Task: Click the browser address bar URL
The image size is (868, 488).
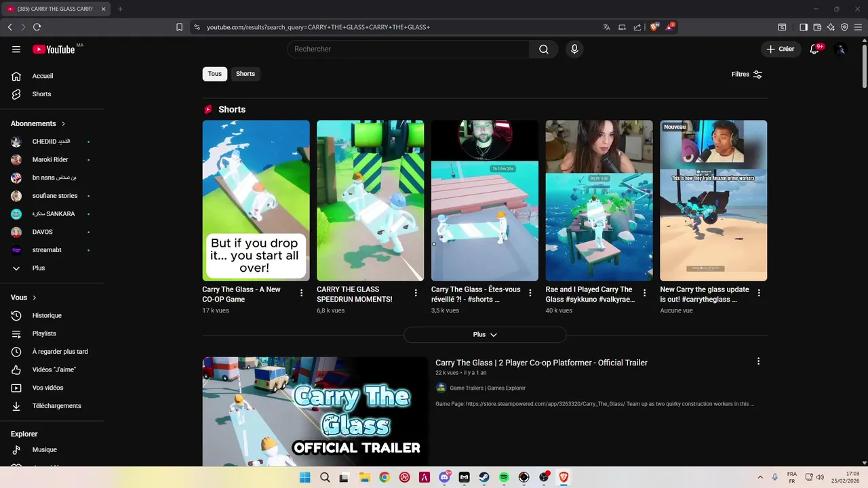Action: point(318,27)
